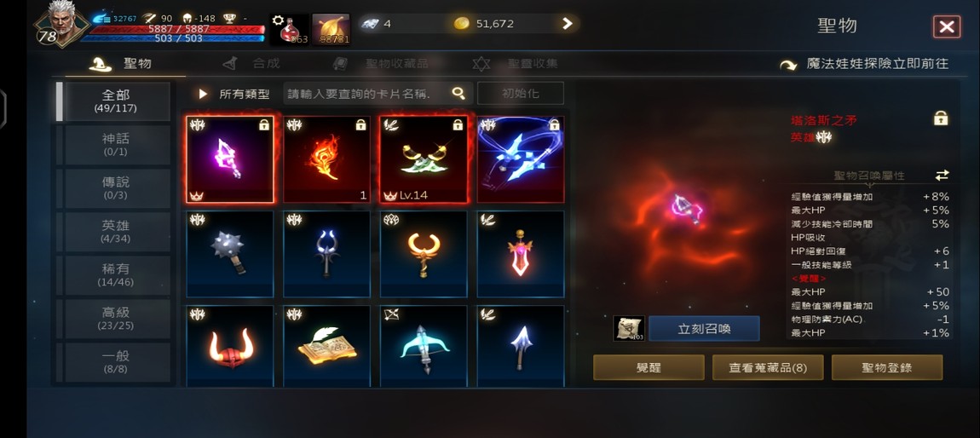Click the search magnifier icon

[x=458, y=94]
